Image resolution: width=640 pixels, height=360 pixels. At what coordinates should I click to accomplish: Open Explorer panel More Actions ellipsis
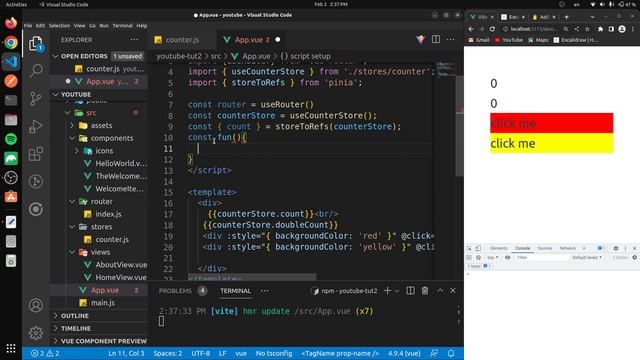[134, 40]
